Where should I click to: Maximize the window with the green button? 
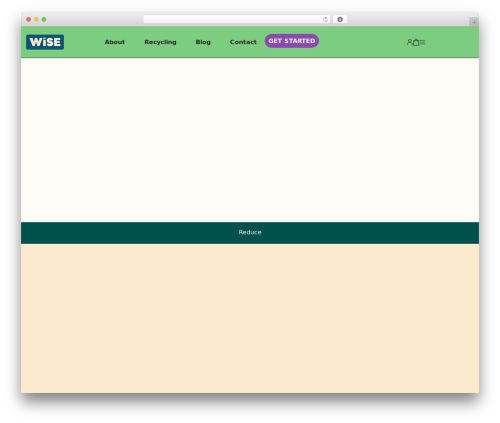click(44, 19)
